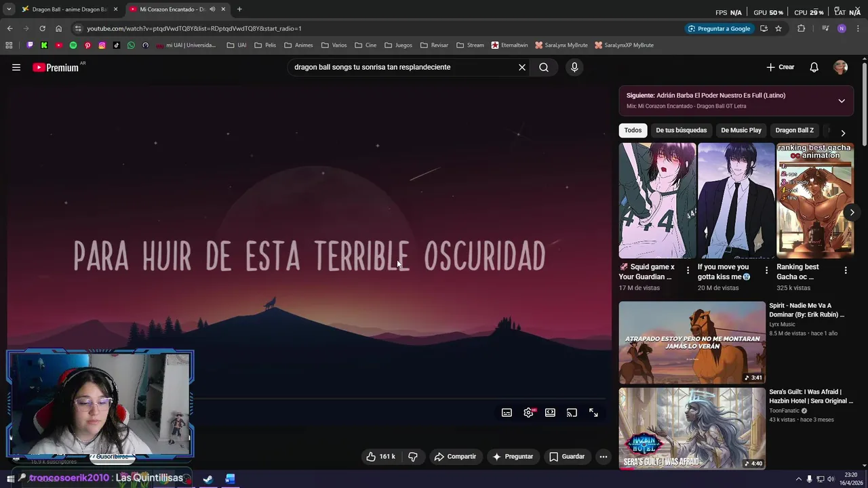Open Instagram bookmark icon
This screenshot has width=868, height=488.
click(102, 45)
